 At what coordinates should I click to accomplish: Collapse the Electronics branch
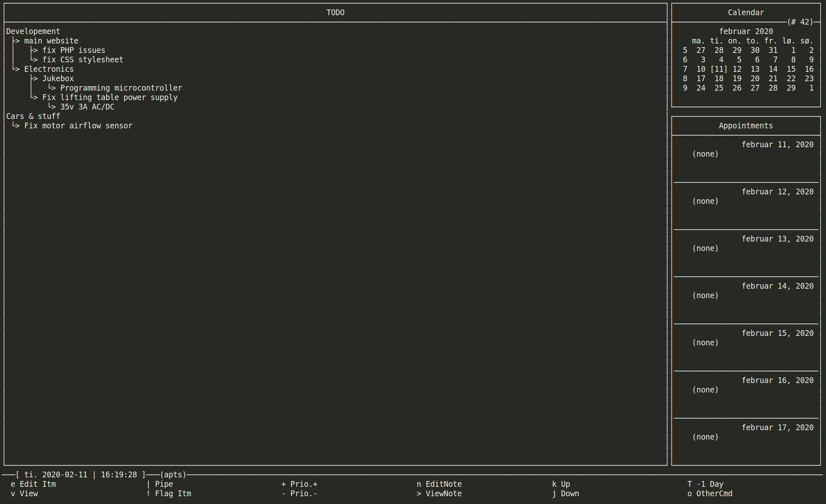49,69
